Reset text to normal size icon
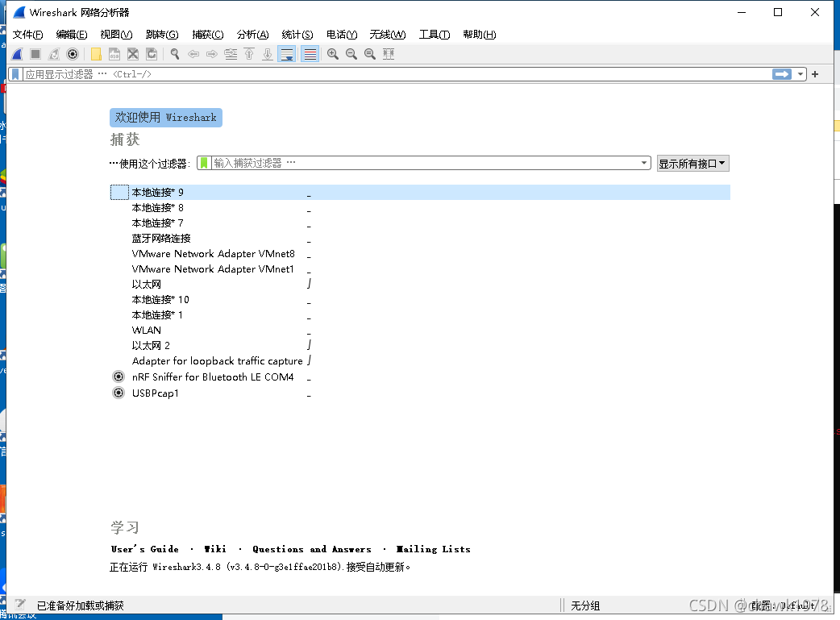This screenshot has height=620, width=840. pos(370,54)
